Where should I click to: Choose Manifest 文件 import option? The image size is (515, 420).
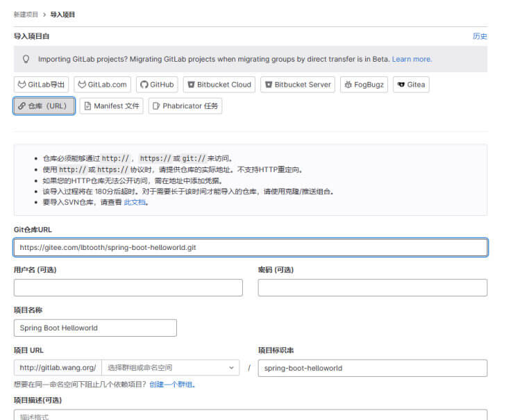(112, 106)
